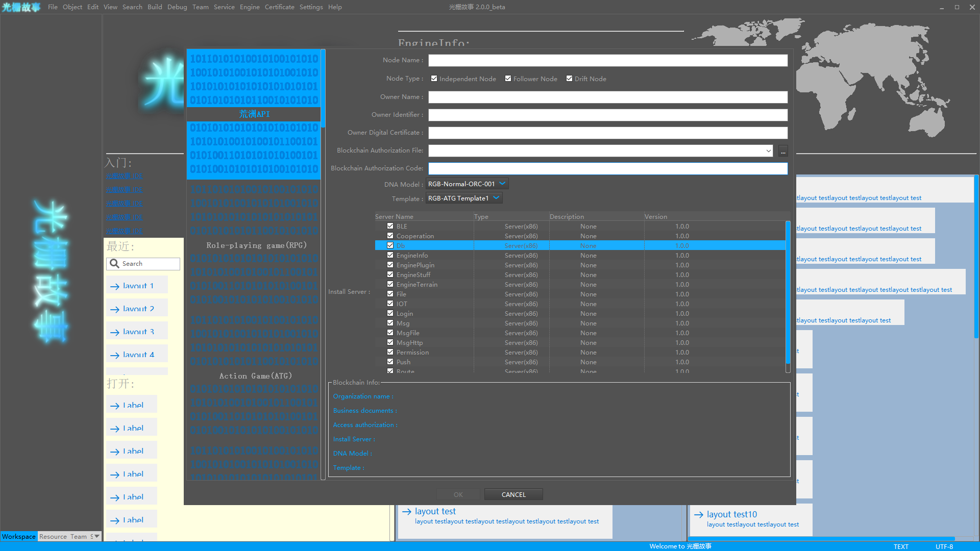Select the Permission server row
The width and height of the screenshot is (980, 551).
[x=580, y=352]
